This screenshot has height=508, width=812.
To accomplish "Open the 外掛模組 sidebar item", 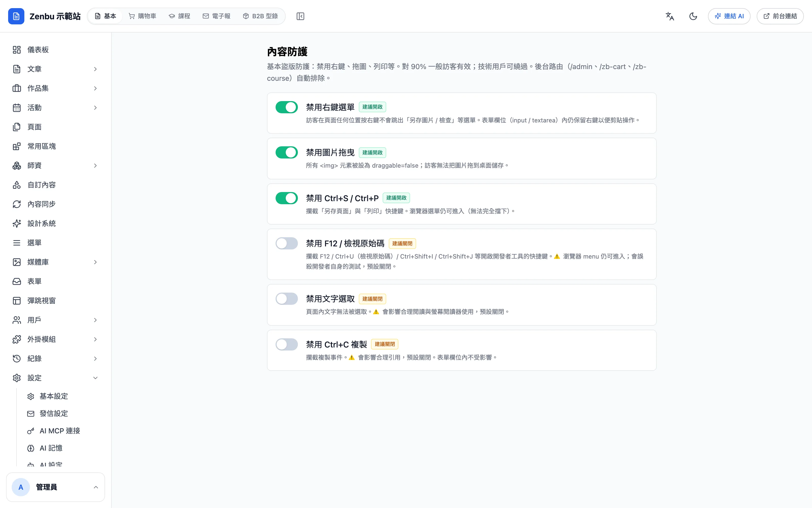I will [55, 339].
